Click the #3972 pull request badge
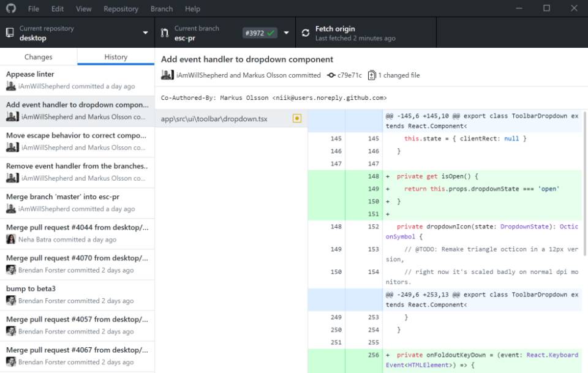The image size is (588, 373). click(260, 33)
